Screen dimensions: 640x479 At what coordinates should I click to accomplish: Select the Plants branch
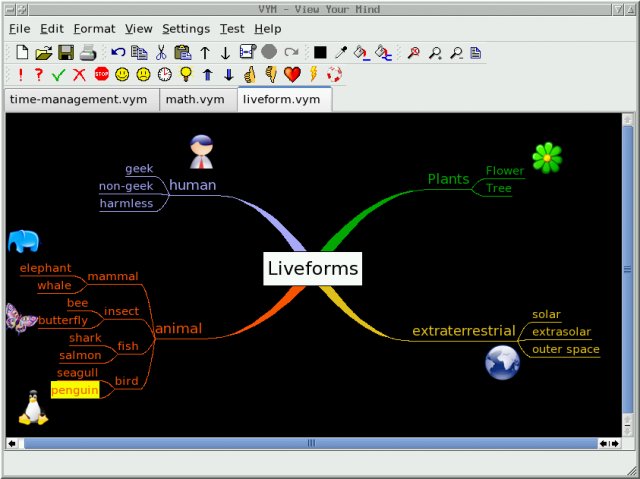pos(448,180)
